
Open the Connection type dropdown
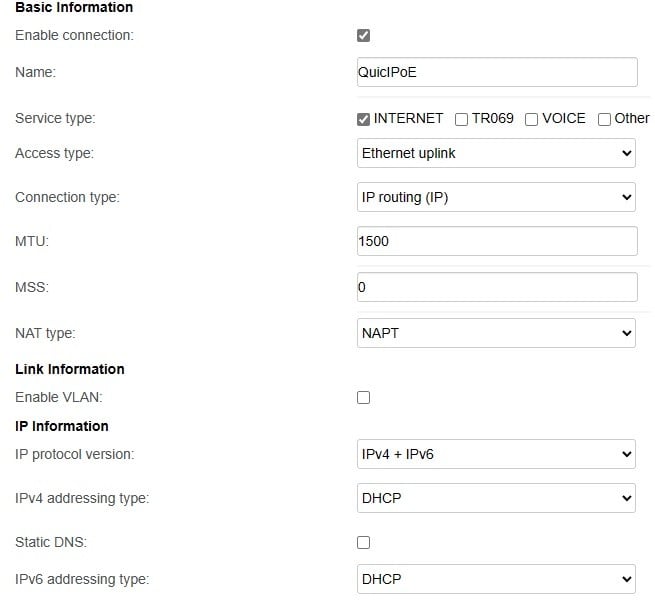pos(496,197)
